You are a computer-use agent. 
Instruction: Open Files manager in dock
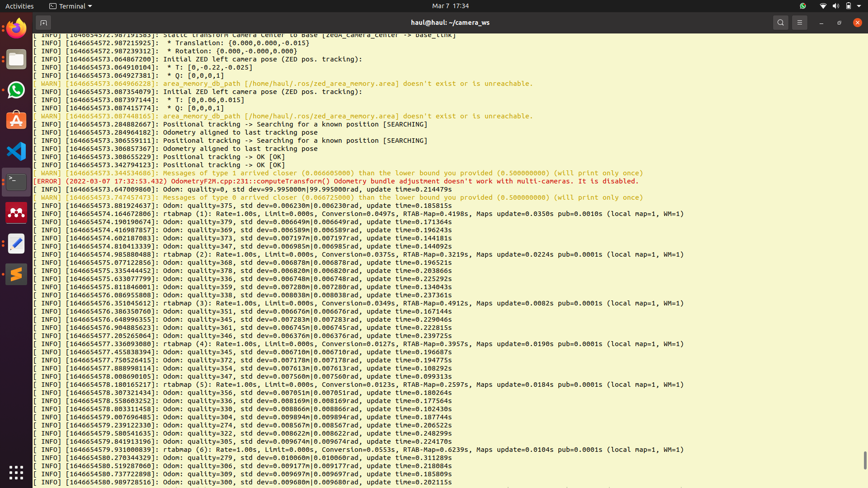point(16,60)
